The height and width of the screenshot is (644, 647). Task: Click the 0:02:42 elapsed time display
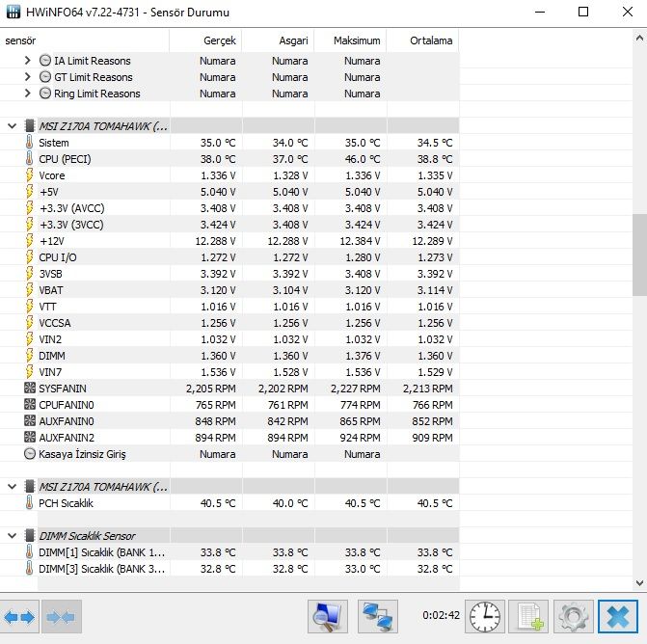[x=441, y=615]
